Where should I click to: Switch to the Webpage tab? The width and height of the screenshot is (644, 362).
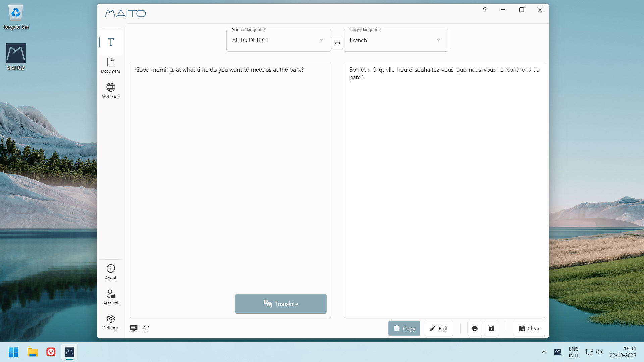(111, 90)
